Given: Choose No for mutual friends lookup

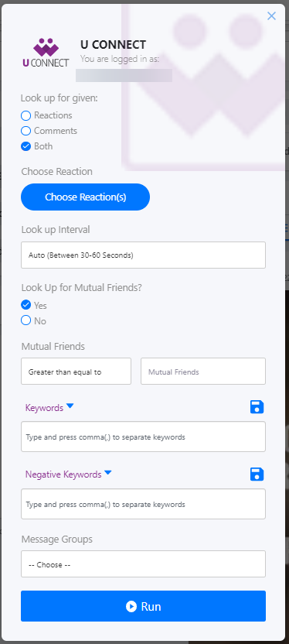Looking at the screenshot, I should 25,320.
